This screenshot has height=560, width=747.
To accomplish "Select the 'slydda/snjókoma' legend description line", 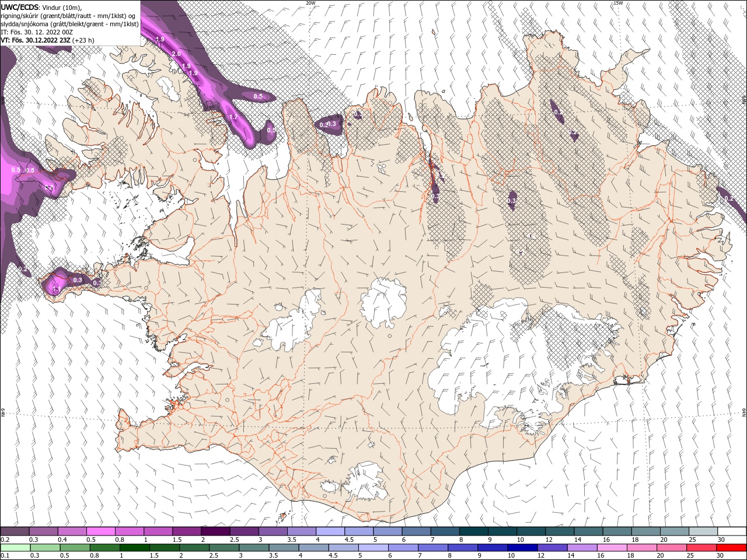I will (69, 24).
